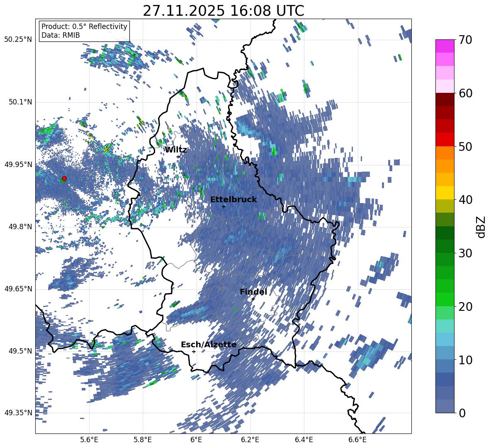Screen dimensions: 491x448
Task: Click the 50.1°N latitude label
Action: tap(20, 102)
